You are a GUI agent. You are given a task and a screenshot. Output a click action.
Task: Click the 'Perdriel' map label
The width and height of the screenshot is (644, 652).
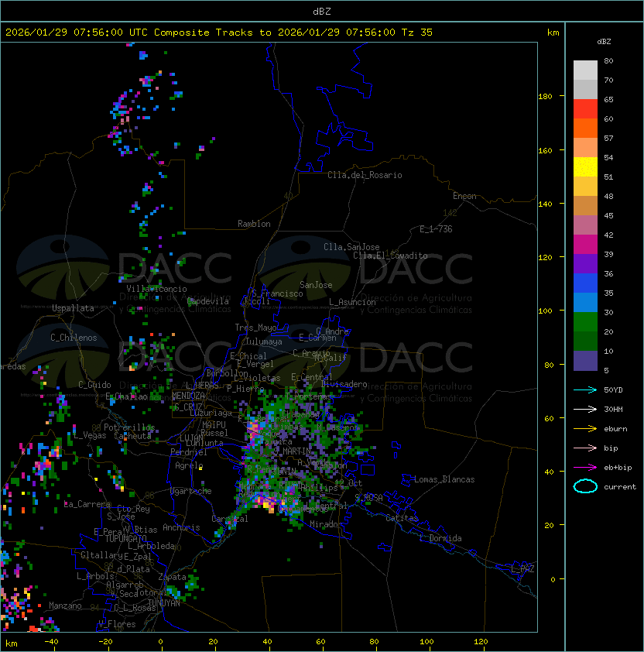click(x=189, y=452)
